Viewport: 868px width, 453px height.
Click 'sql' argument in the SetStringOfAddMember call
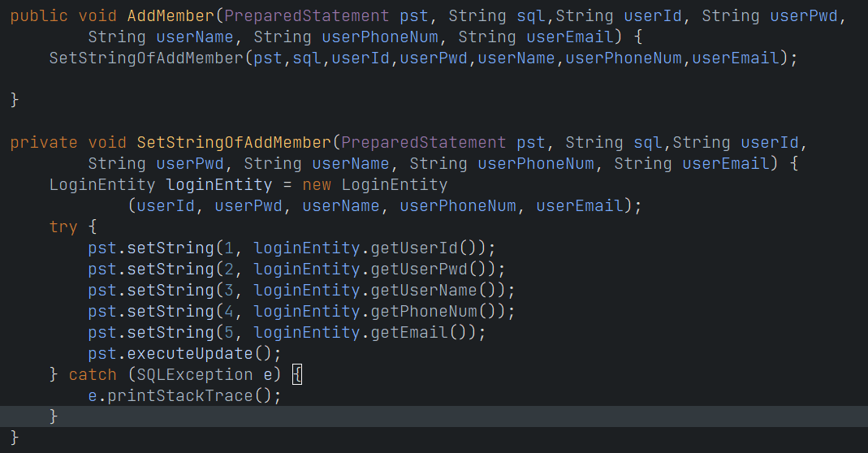307,58
